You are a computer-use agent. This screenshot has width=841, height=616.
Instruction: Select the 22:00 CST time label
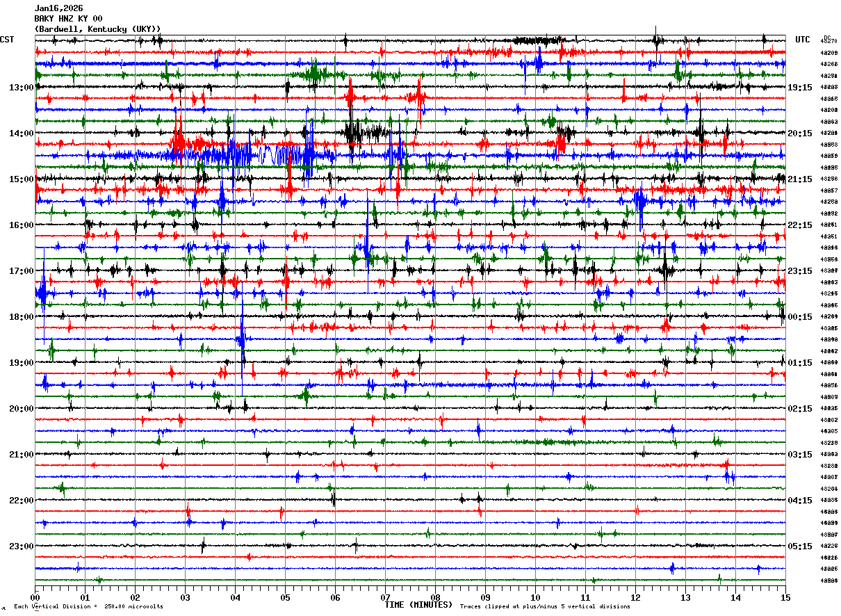click(22, 501)
